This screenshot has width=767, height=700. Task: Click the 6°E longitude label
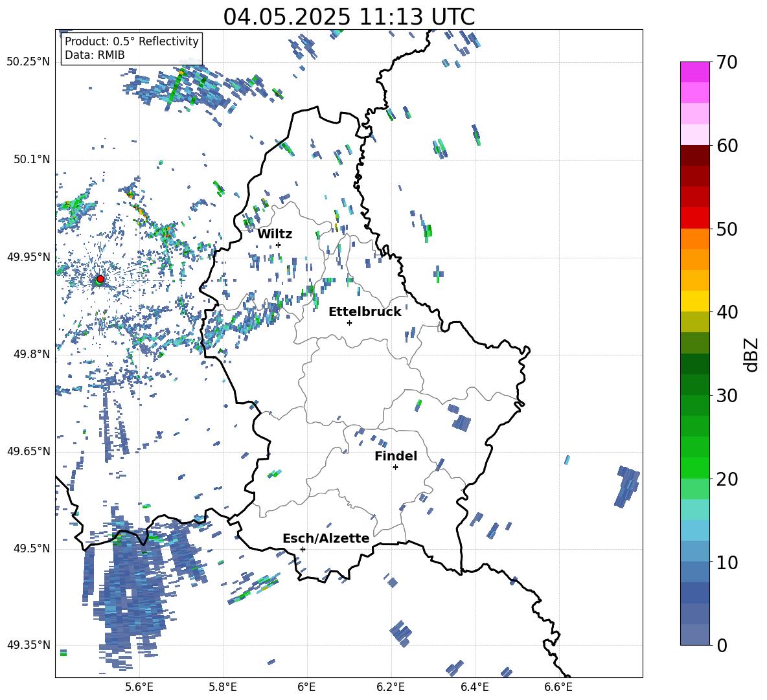point(306,687)
